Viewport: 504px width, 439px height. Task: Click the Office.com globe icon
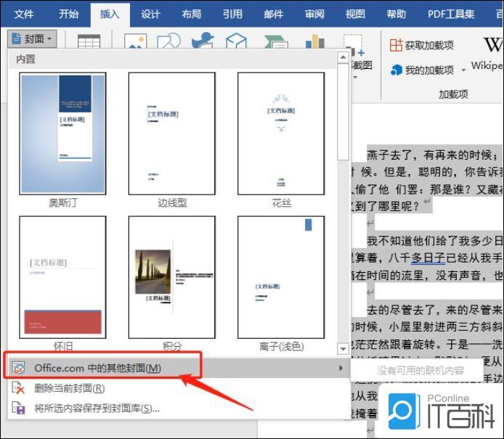(x=18, y=368)
